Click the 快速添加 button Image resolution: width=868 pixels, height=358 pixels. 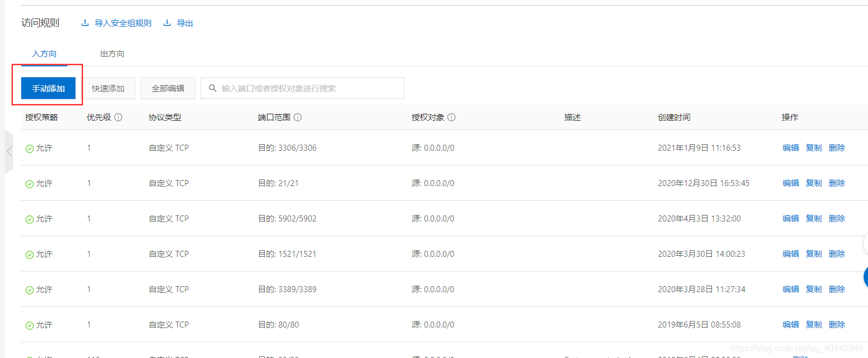108,88
